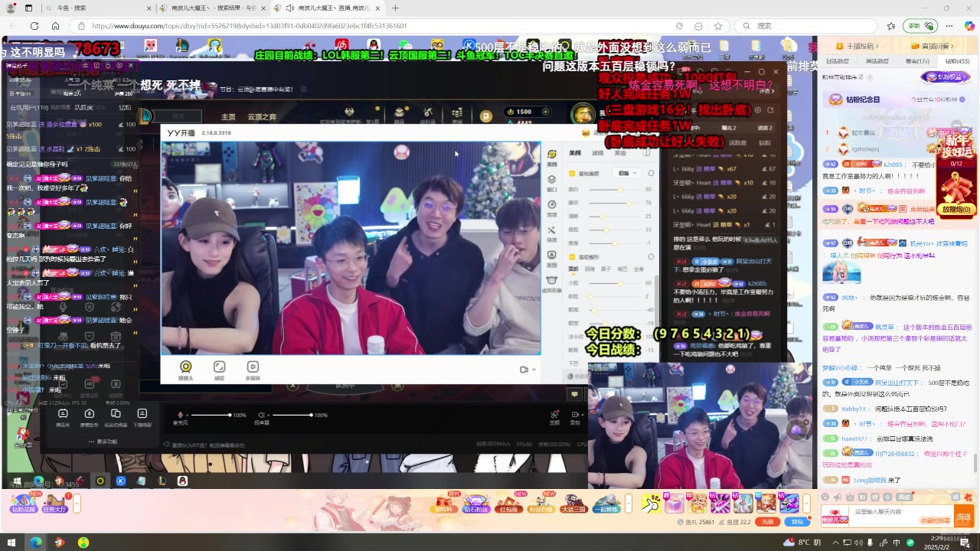Open the 钻石粉丝 diamond fans icon

click(475, 504)
